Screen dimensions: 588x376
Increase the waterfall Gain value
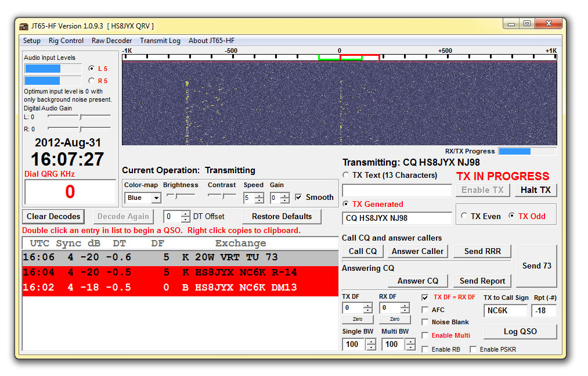[x=285, y=195]
